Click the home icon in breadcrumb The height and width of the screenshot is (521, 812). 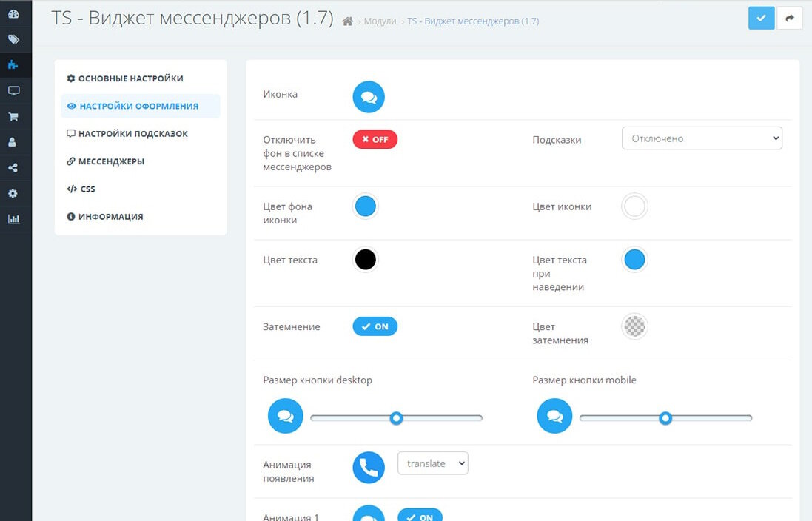tap(347, 21)
